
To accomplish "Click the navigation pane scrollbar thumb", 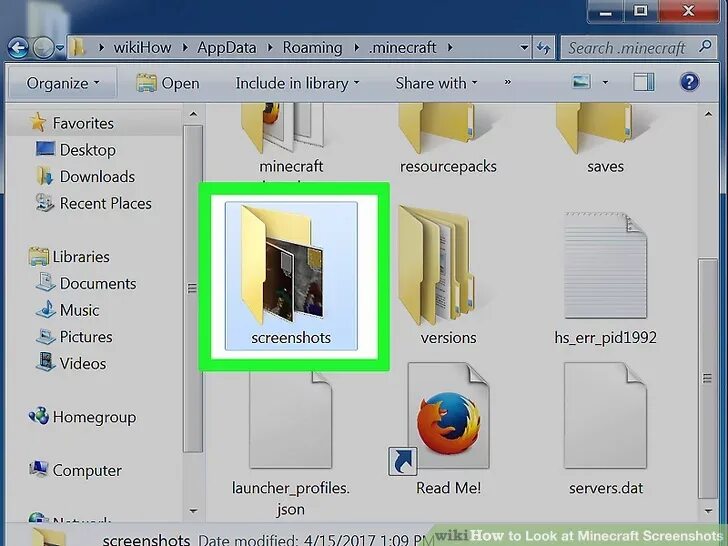I will [192, 288].
